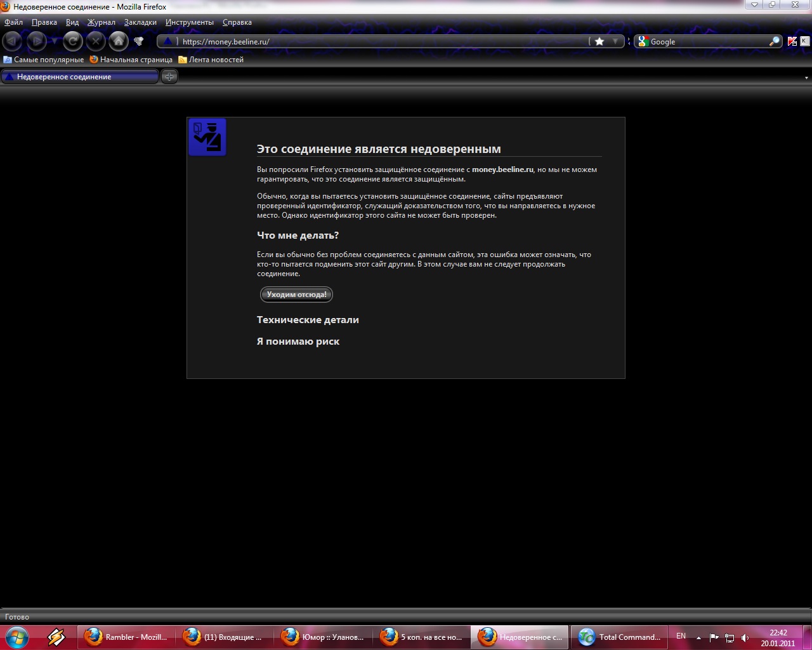Switch to 5 коп. на все taskbar window
The image size is (812, 650).
tap(422, 637)
